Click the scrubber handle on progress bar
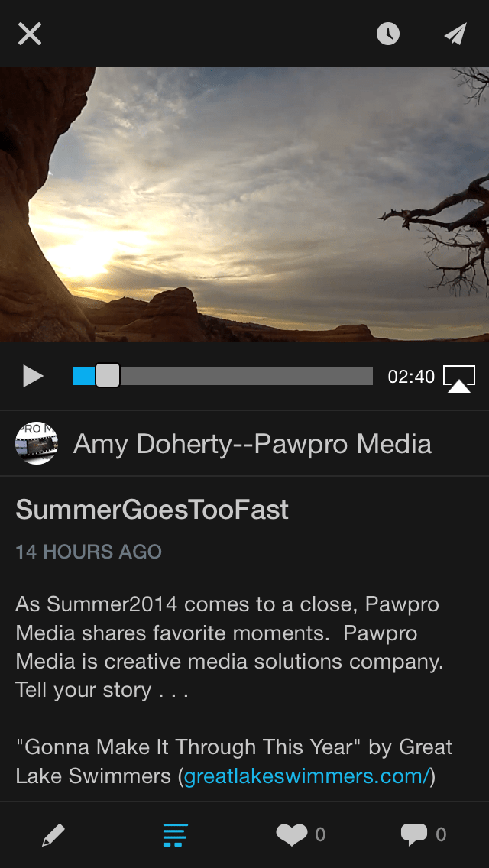The height and width of the screenshot is (868, 489). coord(108,376)
